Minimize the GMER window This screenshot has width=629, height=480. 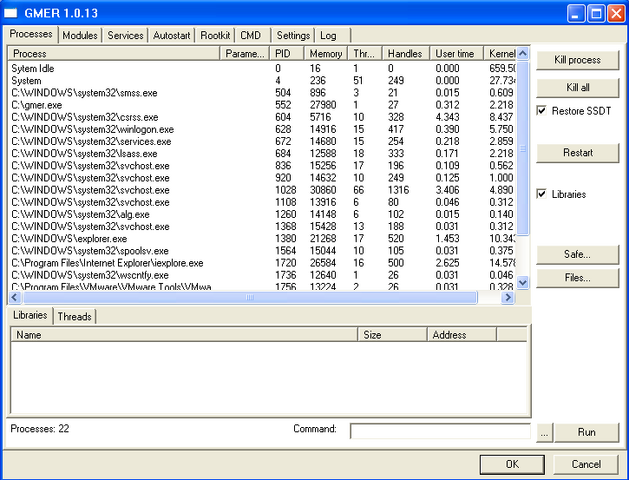[576, 14]
